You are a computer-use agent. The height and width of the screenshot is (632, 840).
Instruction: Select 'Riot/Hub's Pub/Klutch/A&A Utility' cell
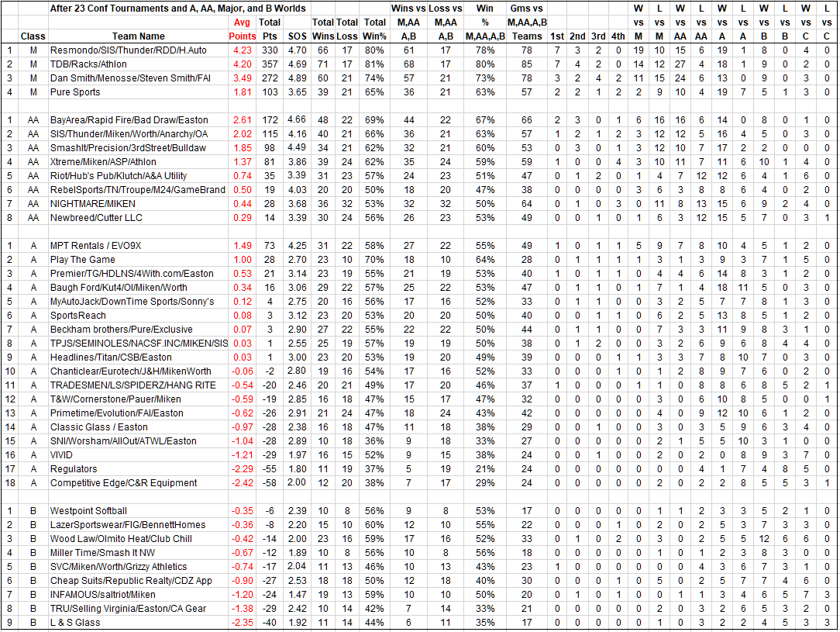tap(138, 176)
